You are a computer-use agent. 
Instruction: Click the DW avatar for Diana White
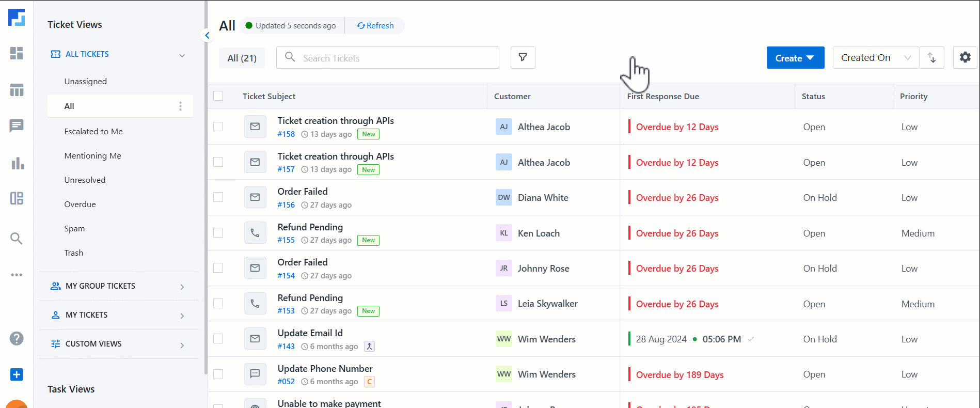pyautogui.click(x=504, y=197)
